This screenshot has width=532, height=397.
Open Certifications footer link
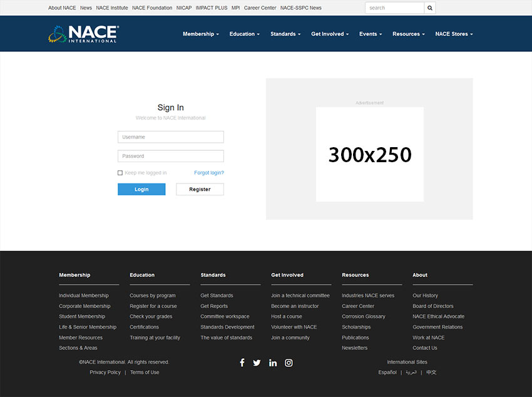(144, 327)
